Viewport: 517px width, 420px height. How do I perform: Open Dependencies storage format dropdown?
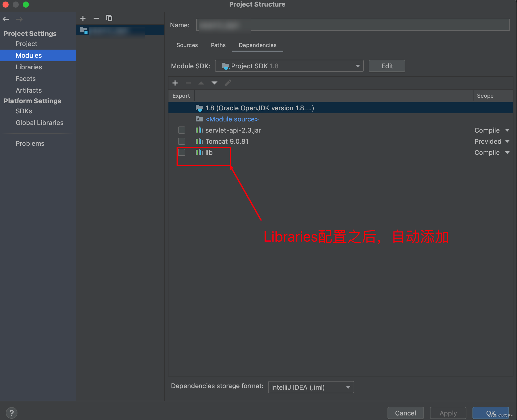tap(311, 387)
